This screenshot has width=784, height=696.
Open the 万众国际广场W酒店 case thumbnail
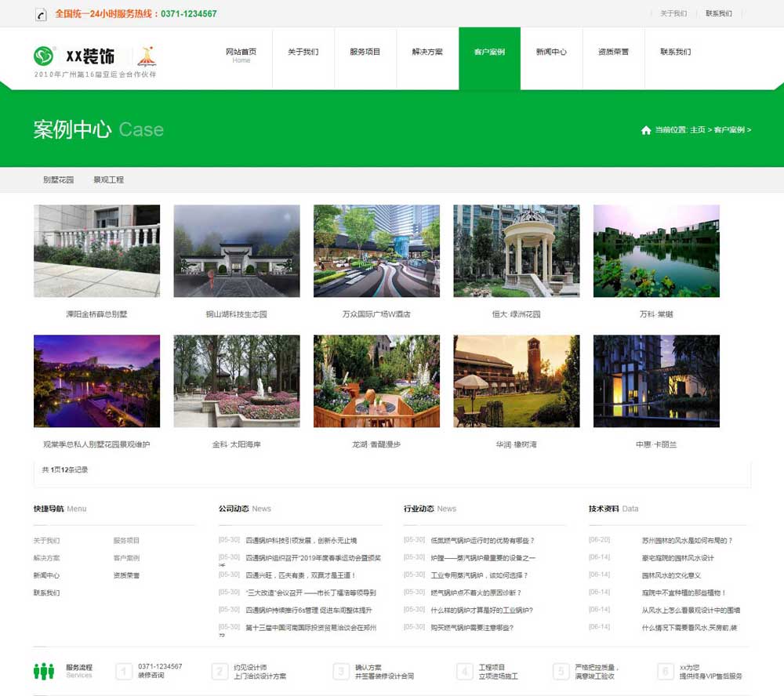tap(376, 251)
